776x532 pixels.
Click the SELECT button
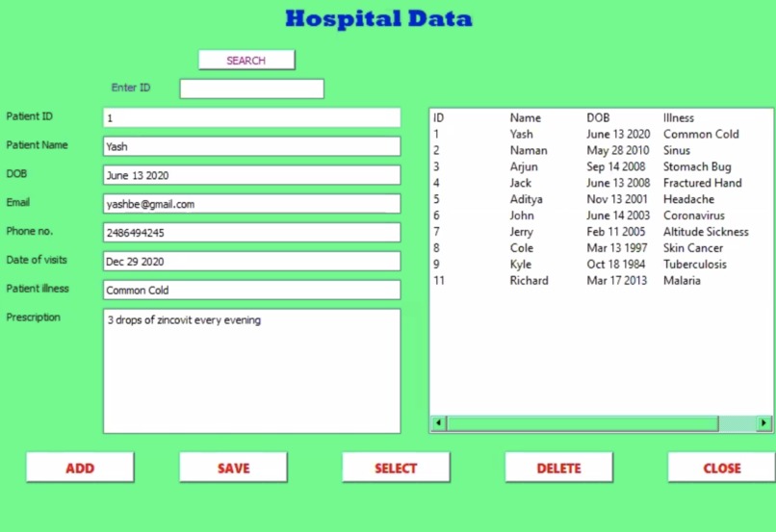coord(396,468)
